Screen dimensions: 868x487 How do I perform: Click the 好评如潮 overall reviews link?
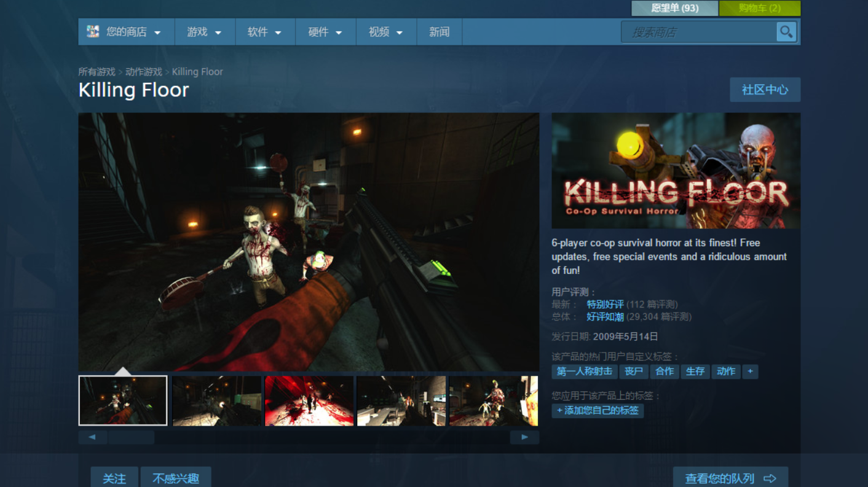point(606,317)
